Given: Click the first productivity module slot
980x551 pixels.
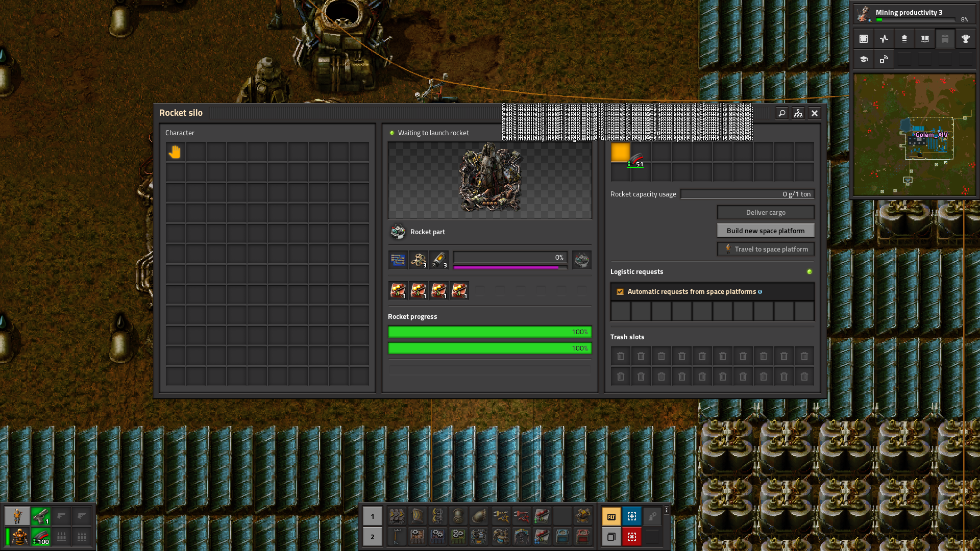Looking at the screenshot, I should click(x=398, y=291).
